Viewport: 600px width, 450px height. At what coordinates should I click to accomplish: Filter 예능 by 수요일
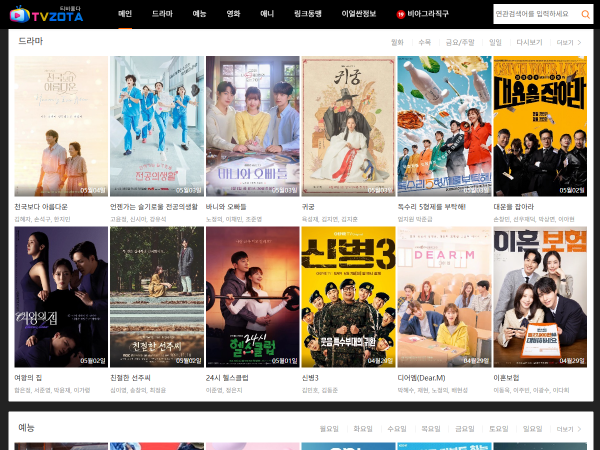[x=397, y=429]
